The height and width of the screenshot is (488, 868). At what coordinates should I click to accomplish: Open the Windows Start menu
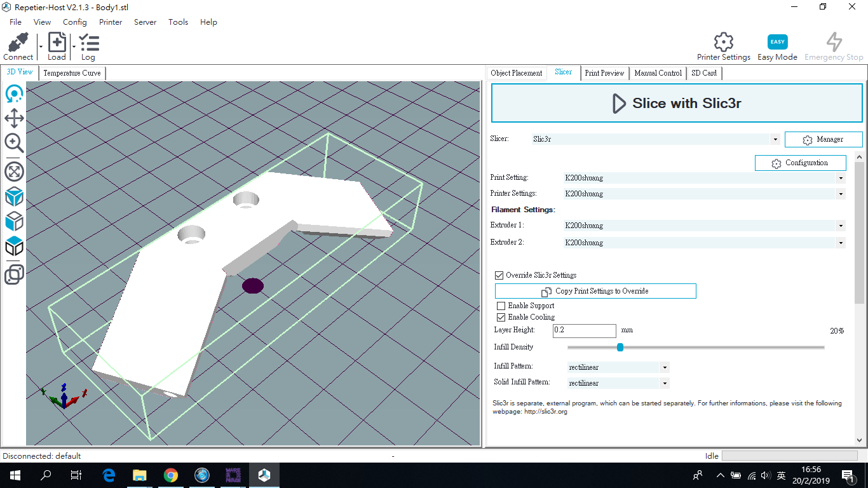[x=15, y=475]
